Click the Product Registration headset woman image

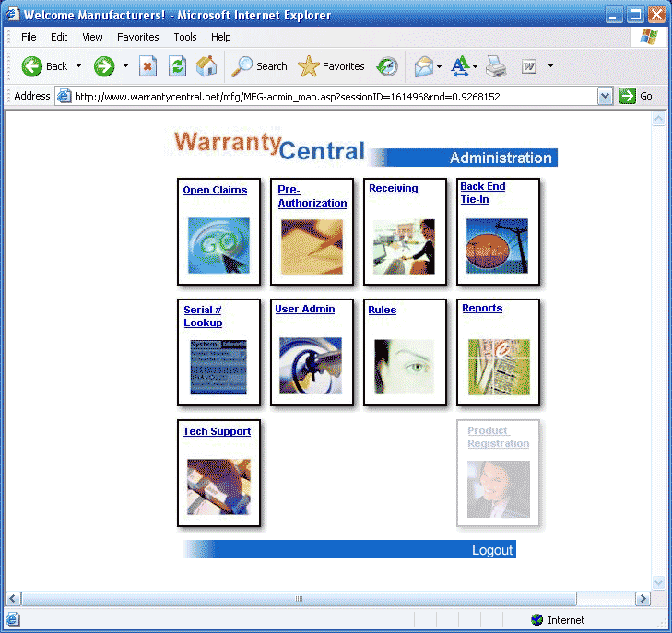tap(499, 489)
